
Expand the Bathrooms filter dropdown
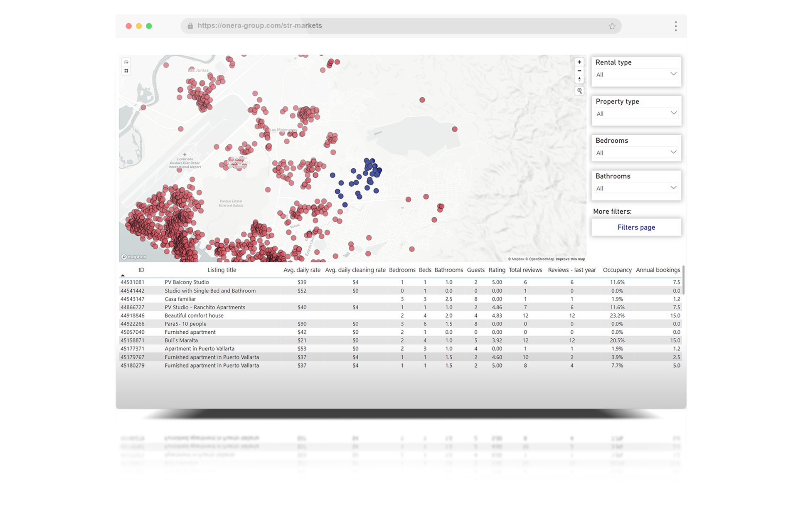636,188
